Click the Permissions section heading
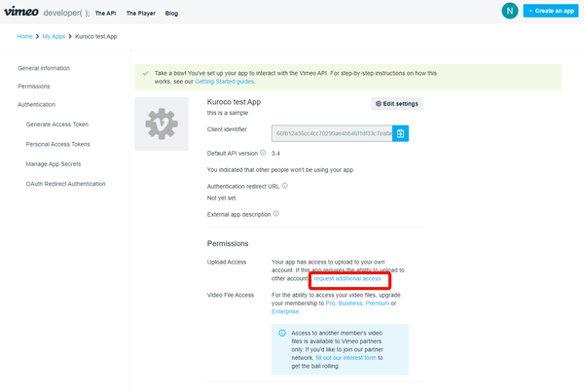The image size is (584, 392). (x=228, y=243)
